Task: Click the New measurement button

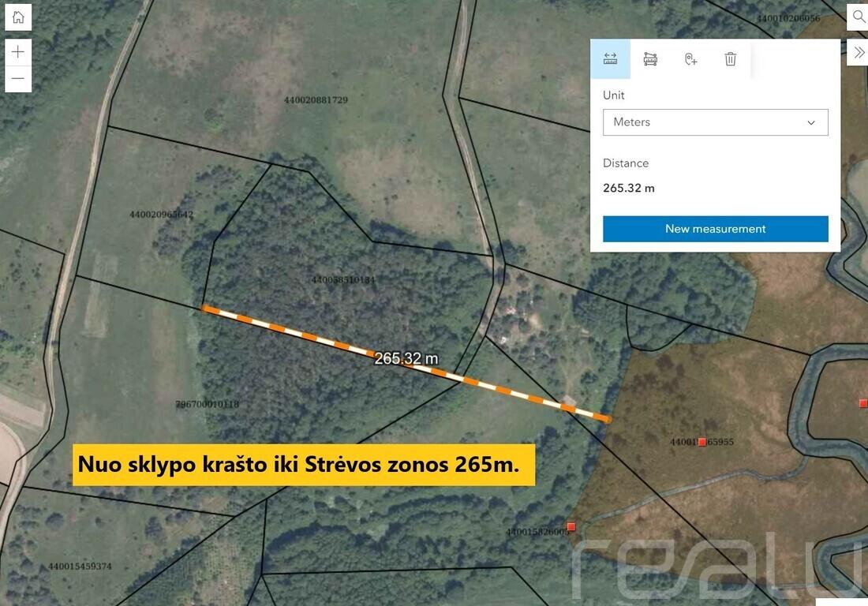Action: pos(715,229)
